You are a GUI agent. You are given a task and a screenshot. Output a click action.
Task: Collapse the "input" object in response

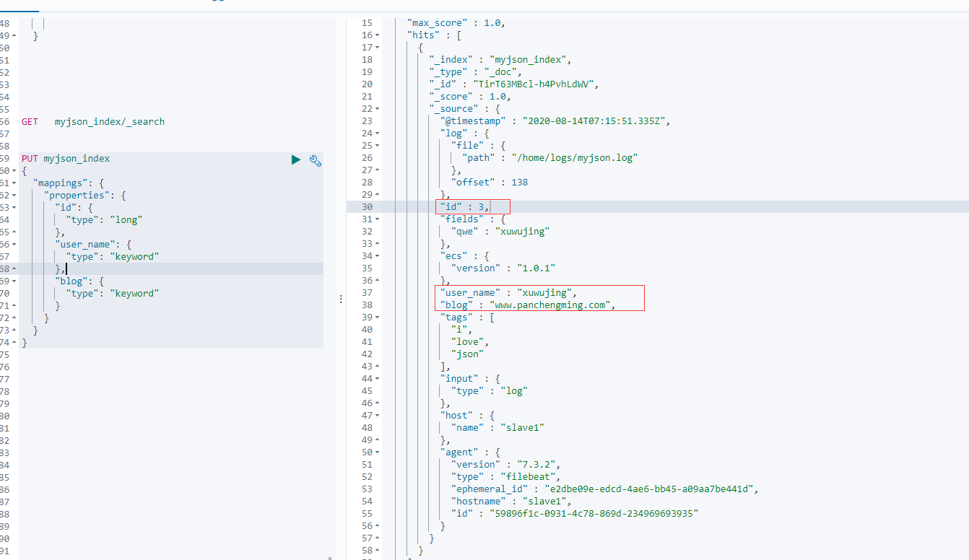378,379
